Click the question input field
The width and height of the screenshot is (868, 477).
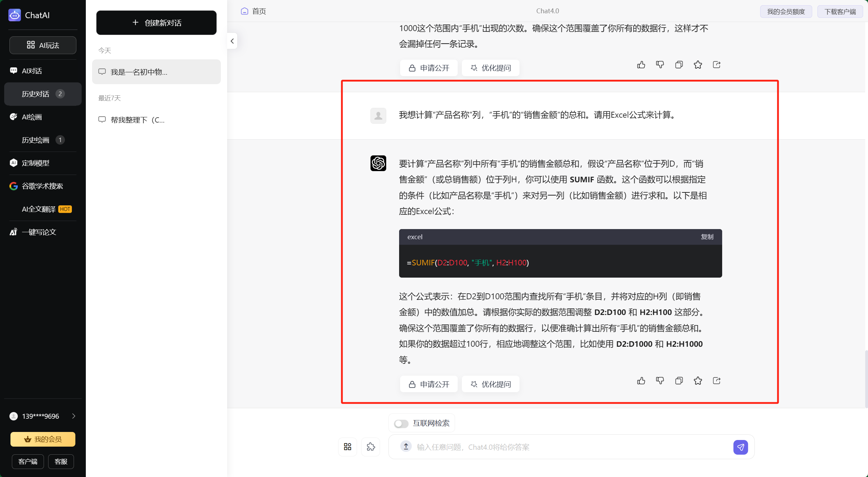click(x=523, y=447)
